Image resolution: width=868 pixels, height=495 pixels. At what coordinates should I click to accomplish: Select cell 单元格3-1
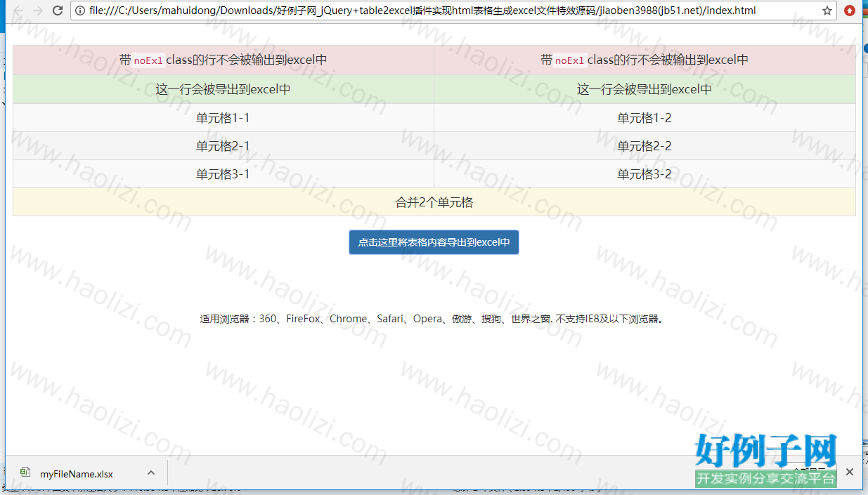(224, 174)
